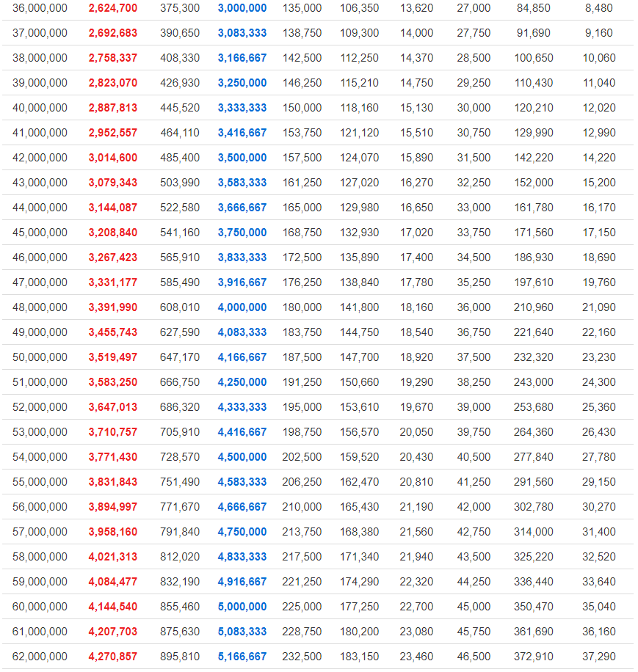Select the cell reading 54,000,000
Screen dimensions: 638x672
point(40,457)
